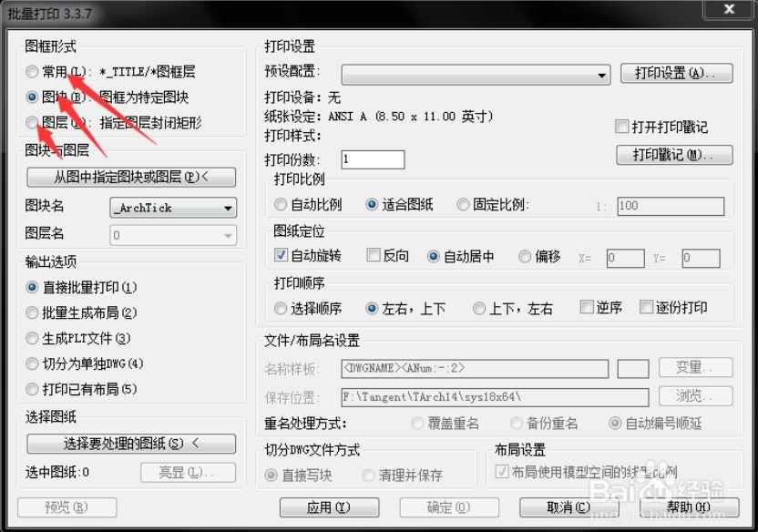Click the fixed scale value field showing 100
The image size is (758, 532).
[671, 206]
